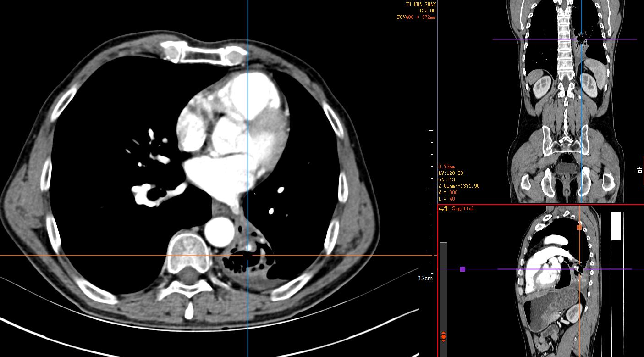Viewport: 644px width, 357px height.
Task: Click the 12cm scale ruler label
Action: coord(425,279)
